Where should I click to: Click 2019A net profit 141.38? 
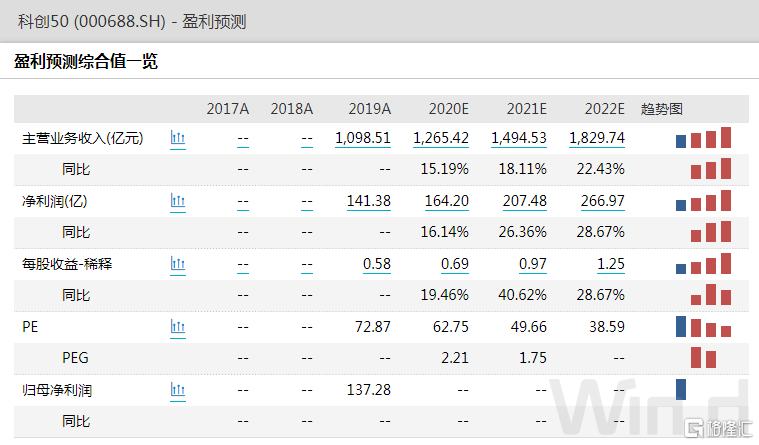(368, 201)
